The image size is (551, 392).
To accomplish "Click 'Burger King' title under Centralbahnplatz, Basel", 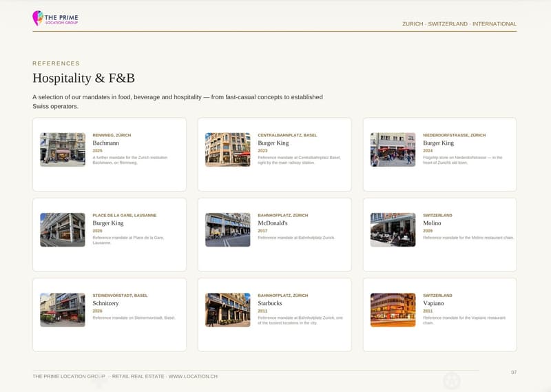I will tap(273, 143).
